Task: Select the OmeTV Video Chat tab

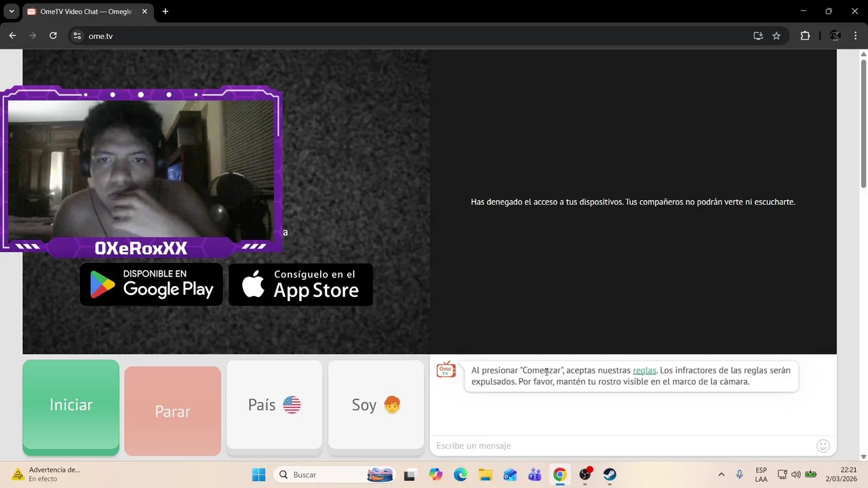Action: pyautogui.click(x=87, y=12)
